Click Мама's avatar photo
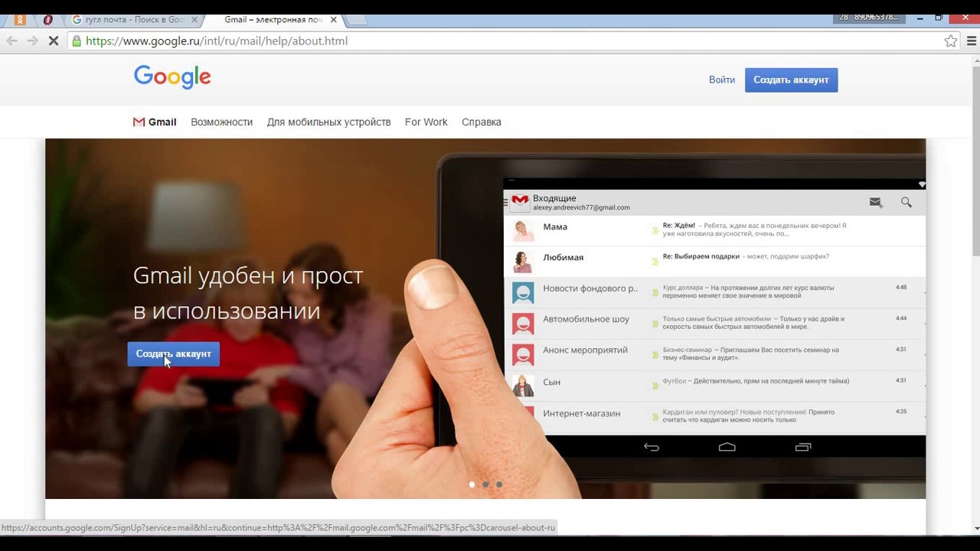Screen dimensions: 980x551 click(x=523, y=231)
